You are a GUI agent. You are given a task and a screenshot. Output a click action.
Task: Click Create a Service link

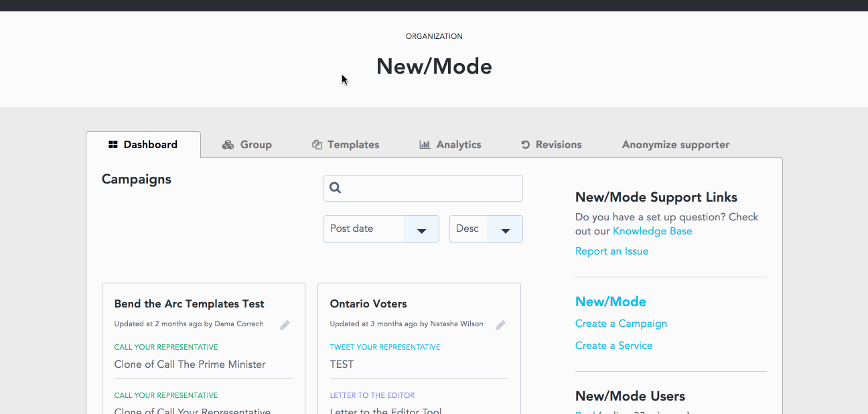tap(613, 346)
